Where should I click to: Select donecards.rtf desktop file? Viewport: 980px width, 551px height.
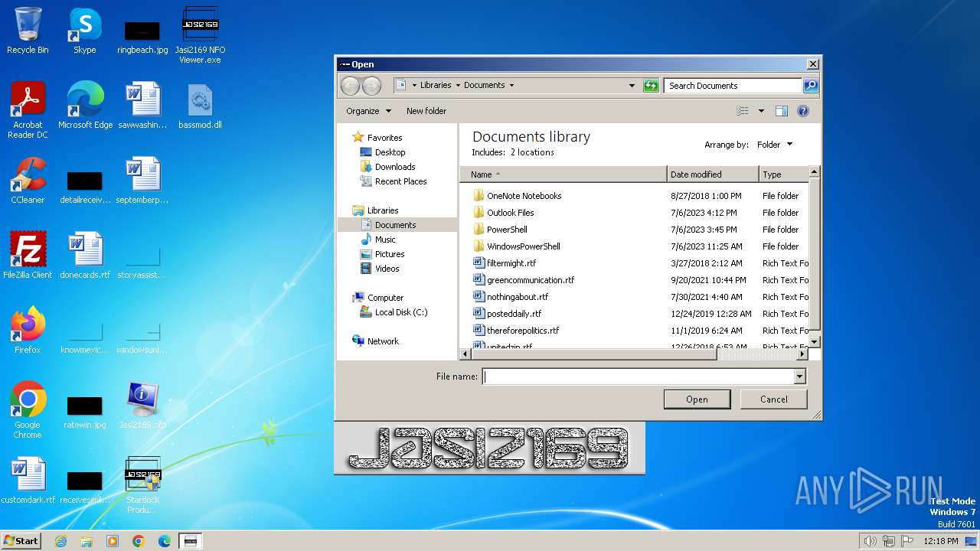click(85, 256)
